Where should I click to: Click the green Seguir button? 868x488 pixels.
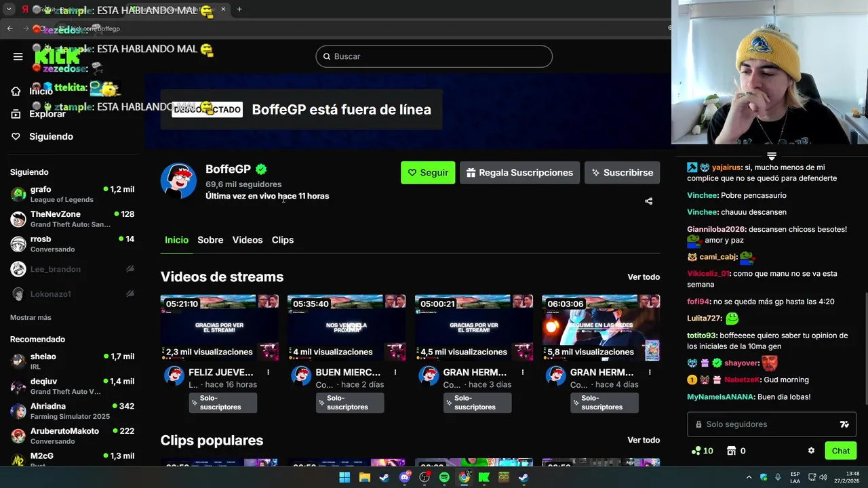[428, 172]
